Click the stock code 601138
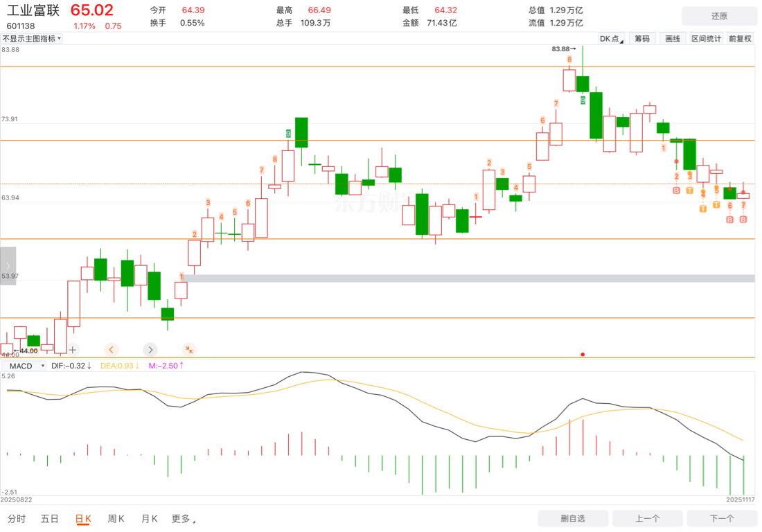Viewport: 762px width, 532px height. [x=21, y=26]
